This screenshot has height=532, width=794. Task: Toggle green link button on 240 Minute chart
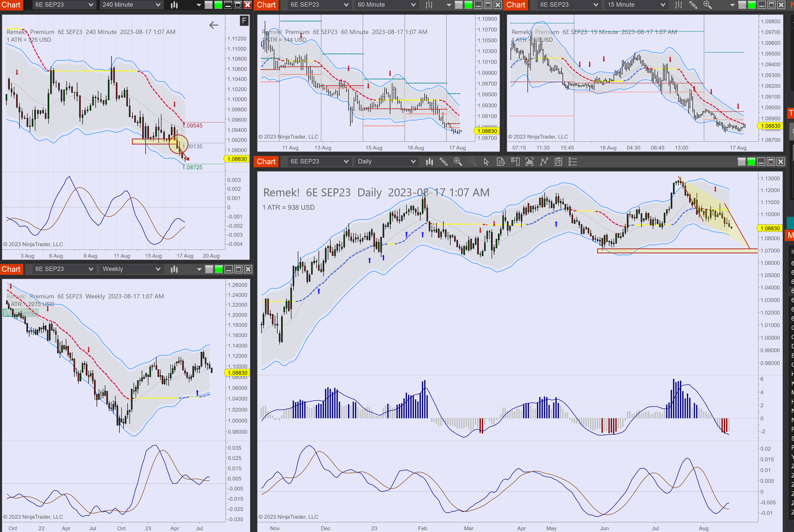tap(218, 5)
